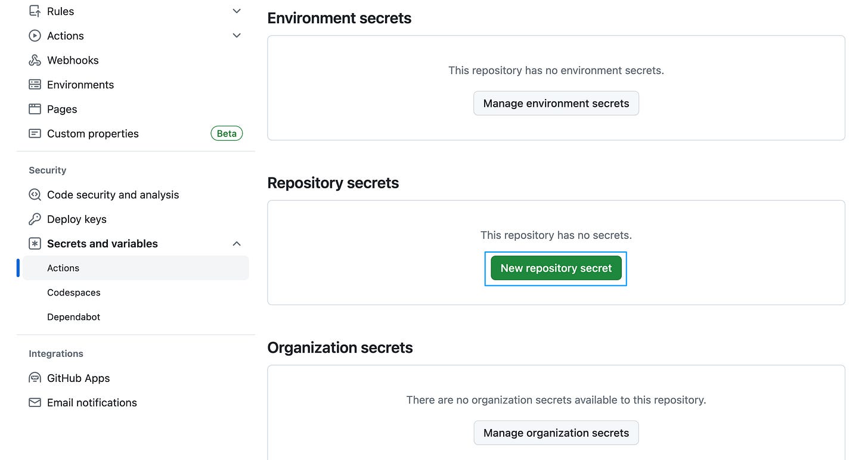Select the Webhooks icon

point(35,60)
